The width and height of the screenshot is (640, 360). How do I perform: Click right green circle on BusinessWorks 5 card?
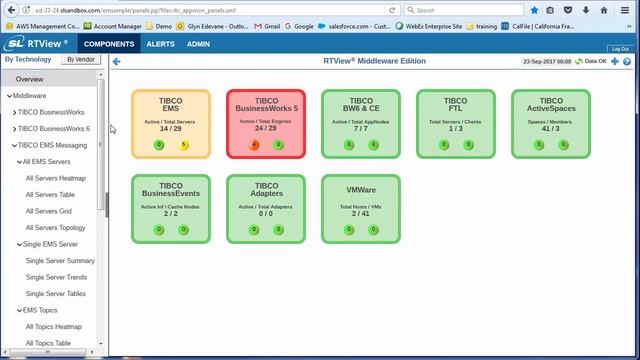pos(278,144)
